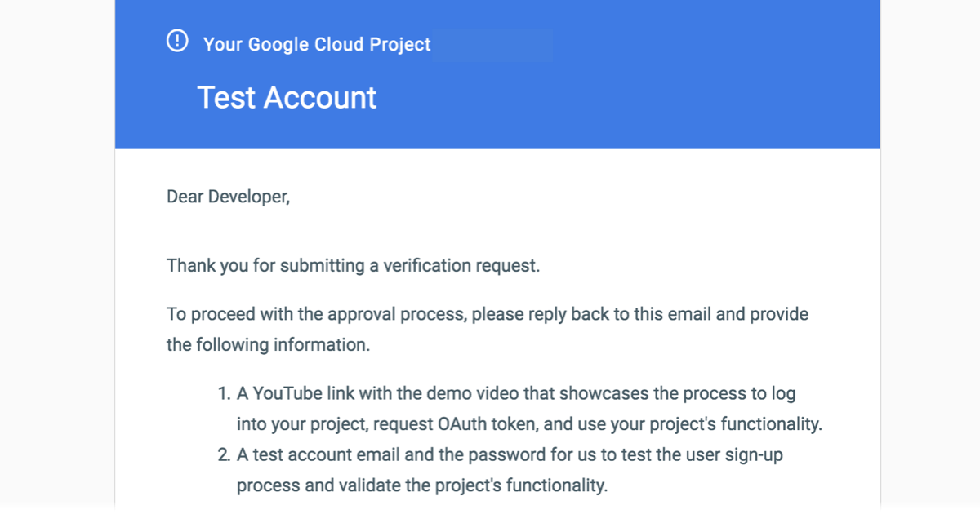Click the gray margin right of the email
980x514 pixels.
point(930,257)
